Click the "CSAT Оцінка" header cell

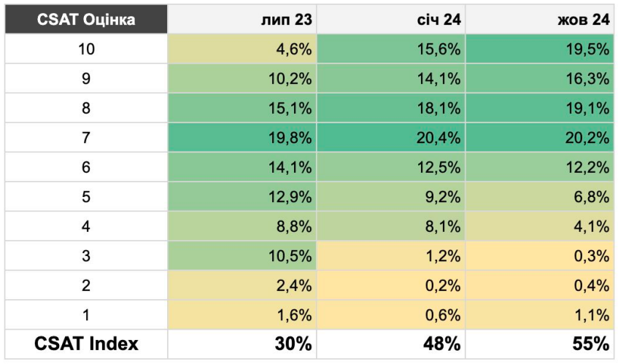pyautogui.click(x=86, y=20)
